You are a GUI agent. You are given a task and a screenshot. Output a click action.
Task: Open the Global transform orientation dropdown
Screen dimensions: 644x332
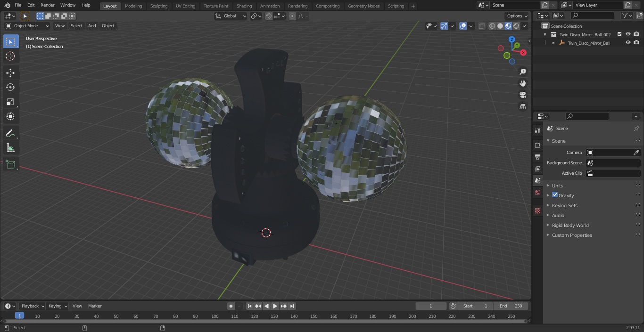pos(231,16)
